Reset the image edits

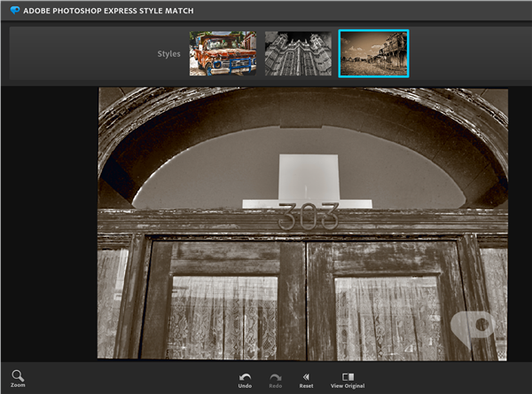pyautogui.click(x=306, y=381)
